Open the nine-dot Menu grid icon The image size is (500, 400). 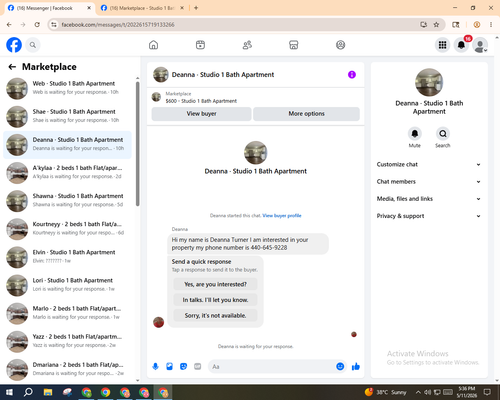click(x=442, y=45)
